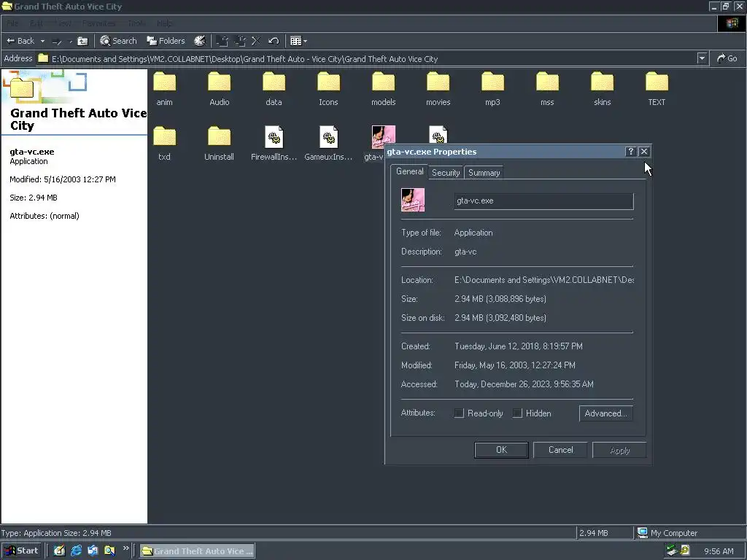
Task: Select the anim folder
Action: pos(164,89)
